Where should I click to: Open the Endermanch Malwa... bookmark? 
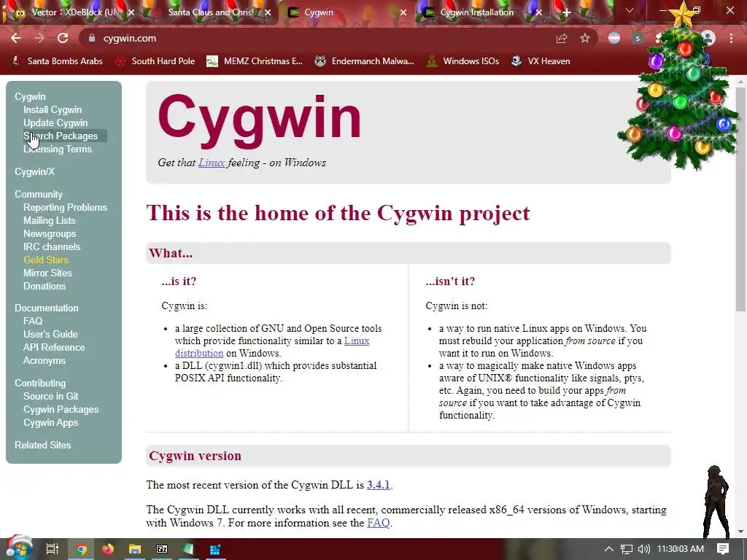[365, 61]
